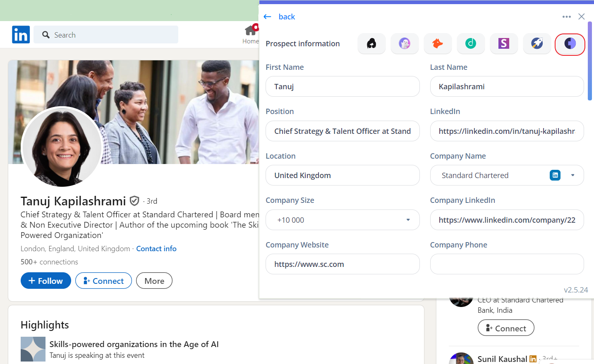The width and height of the screenshot is (594, 364).
Task: Click the panel's vertical scrollbar
Action: point(590,61)
